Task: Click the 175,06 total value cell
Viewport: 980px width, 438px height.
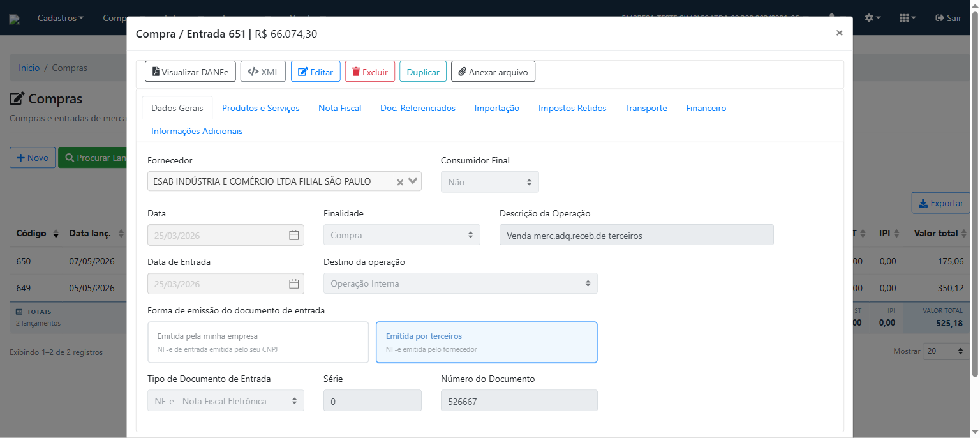Action: (951, 261)
